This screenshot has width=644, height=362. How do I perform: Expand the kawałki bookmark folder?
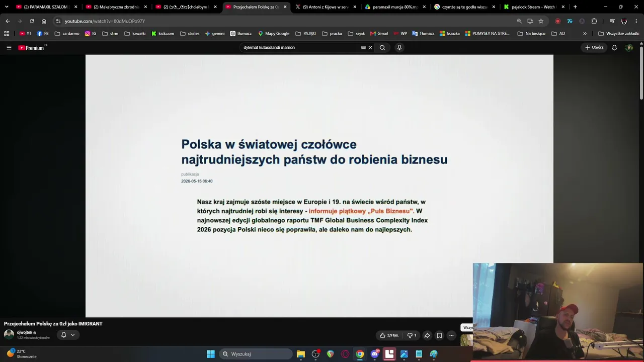tap(135, 34)
